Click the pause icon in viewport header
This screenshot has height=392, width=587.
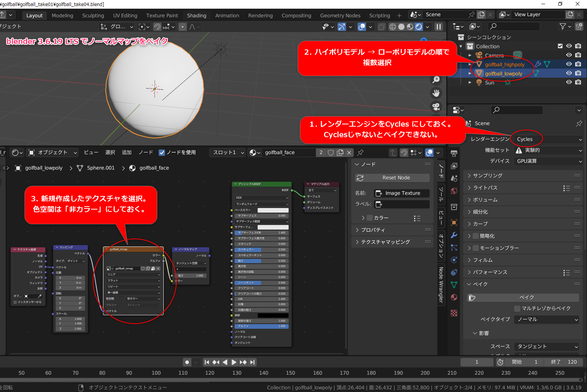(438, 27)
